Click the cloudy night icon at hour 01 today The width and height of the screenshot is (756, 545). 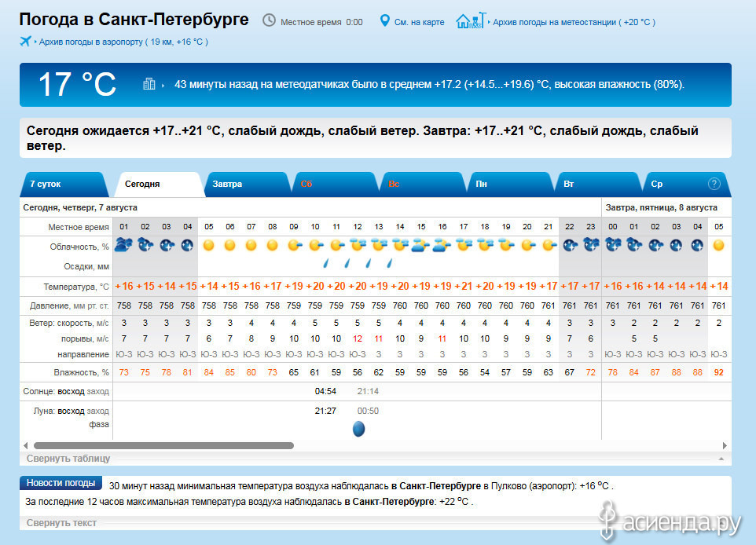click(x=124, y=245)
